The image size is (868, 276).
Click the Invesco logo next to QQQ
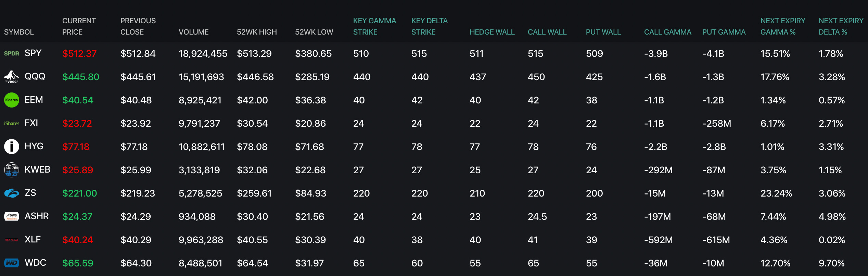(x=11, y=77)
